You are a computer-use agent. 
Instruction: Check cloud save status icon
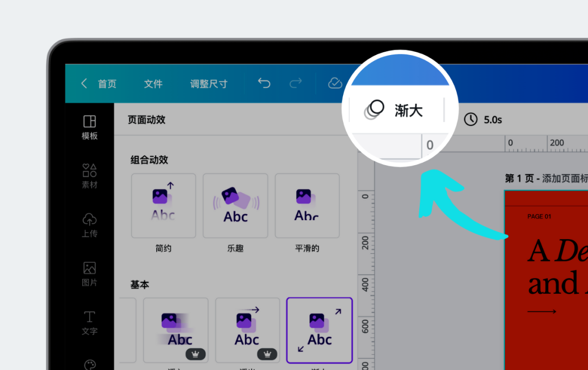pyautogui.click(x=335, y=83)
